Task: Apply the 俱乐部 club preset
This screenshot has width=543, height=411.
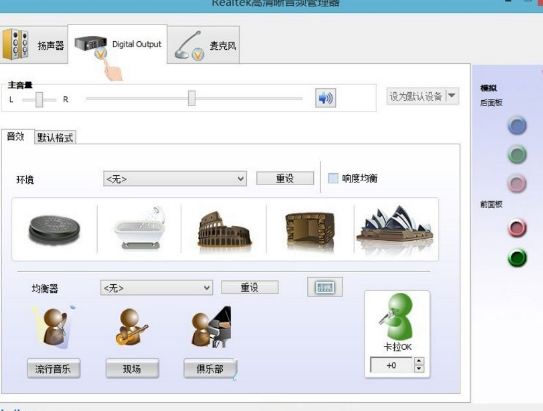Action: [x=210, y=368]
